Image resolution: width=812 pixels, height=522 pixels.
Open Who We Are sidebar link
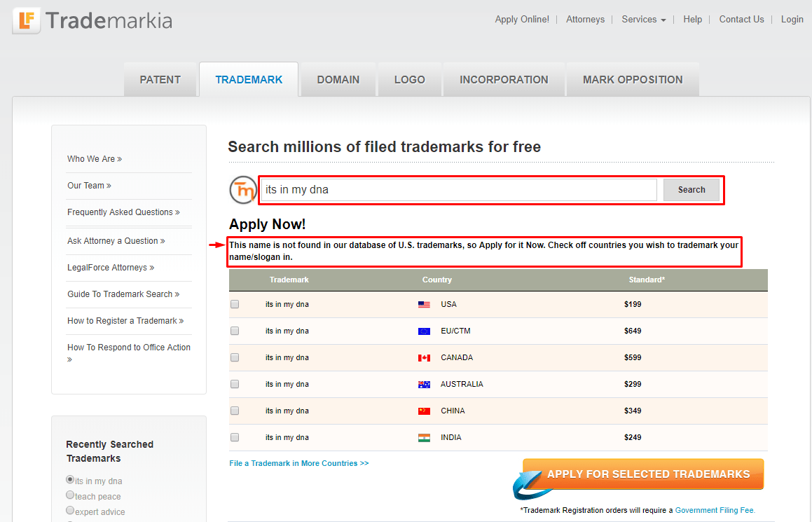click(95, 159)
